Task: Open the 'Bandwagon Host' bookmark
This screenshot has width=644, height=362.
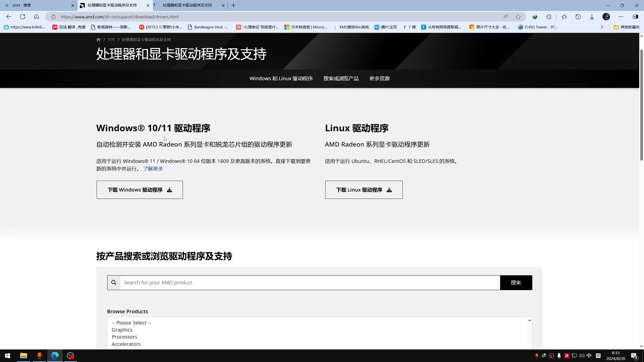Action: coord(208,27)
